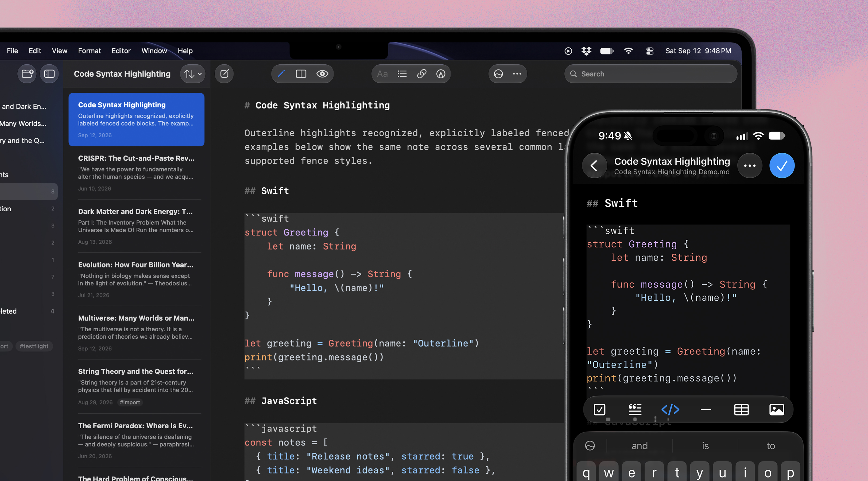This screenshot has width=868, height=481.
Task: Switch to preview mode eye icon
Action: point(322,74)
